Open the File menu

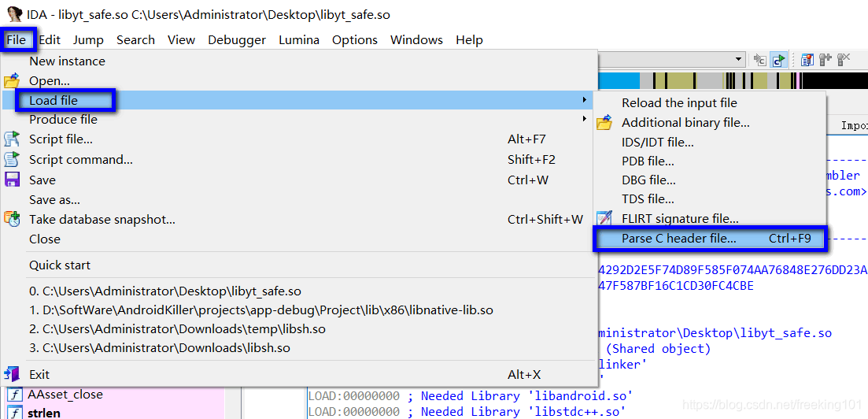(x=17, y=40)
